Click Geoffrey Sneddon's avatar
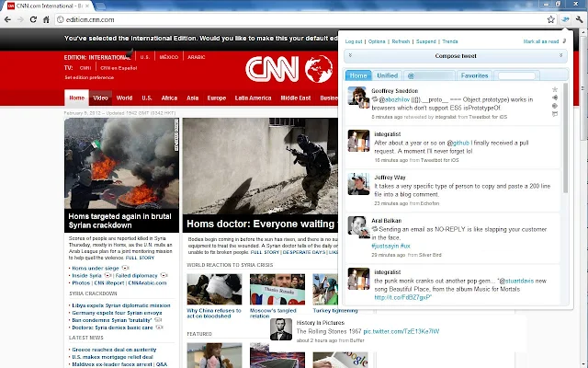 click(358, 97)
